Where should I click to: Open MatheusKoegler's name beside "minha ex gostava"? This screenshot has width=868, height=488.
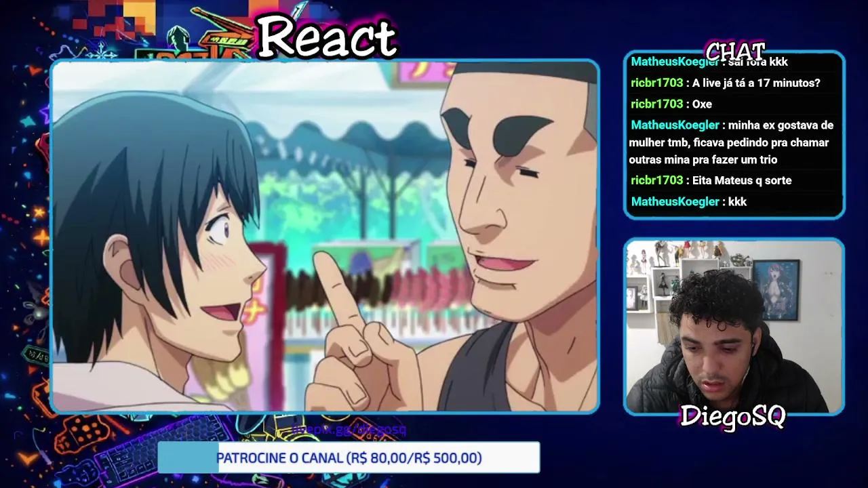point(675,125)
